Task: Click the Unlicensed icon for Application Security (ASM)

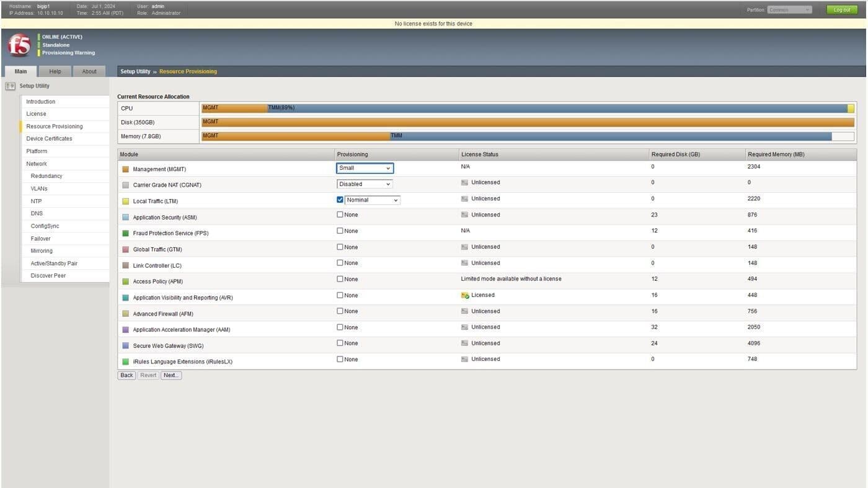Action: tap(465, 215)
